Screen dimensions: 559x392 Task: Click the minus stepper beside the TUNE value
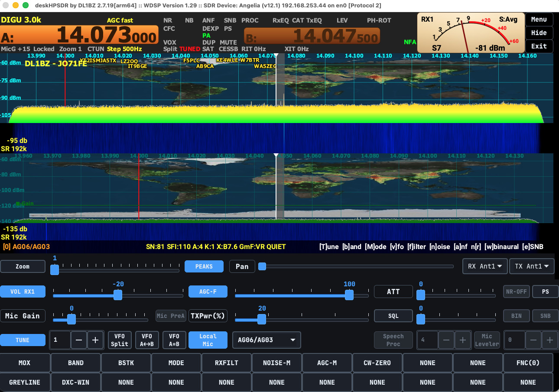pos(79,340)
